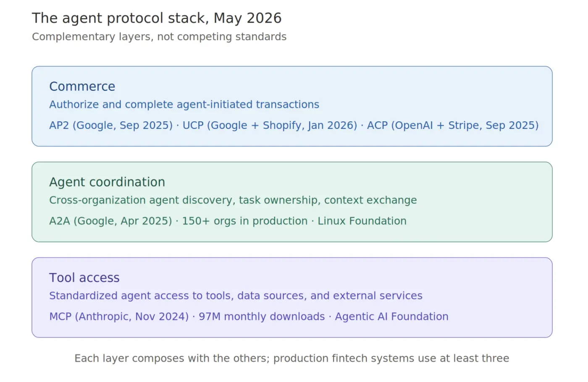Select the Tool access heading

(84, 278)
